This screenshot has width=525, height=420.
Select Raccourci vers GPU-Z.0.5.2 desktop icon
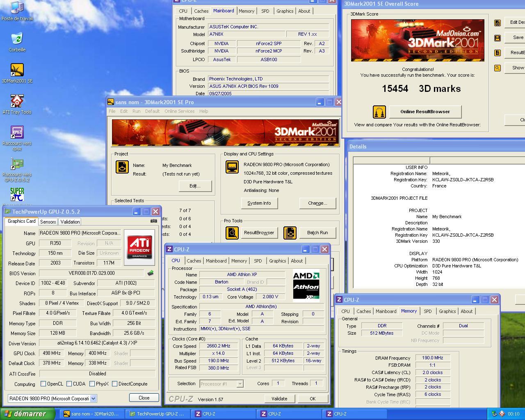17,169
